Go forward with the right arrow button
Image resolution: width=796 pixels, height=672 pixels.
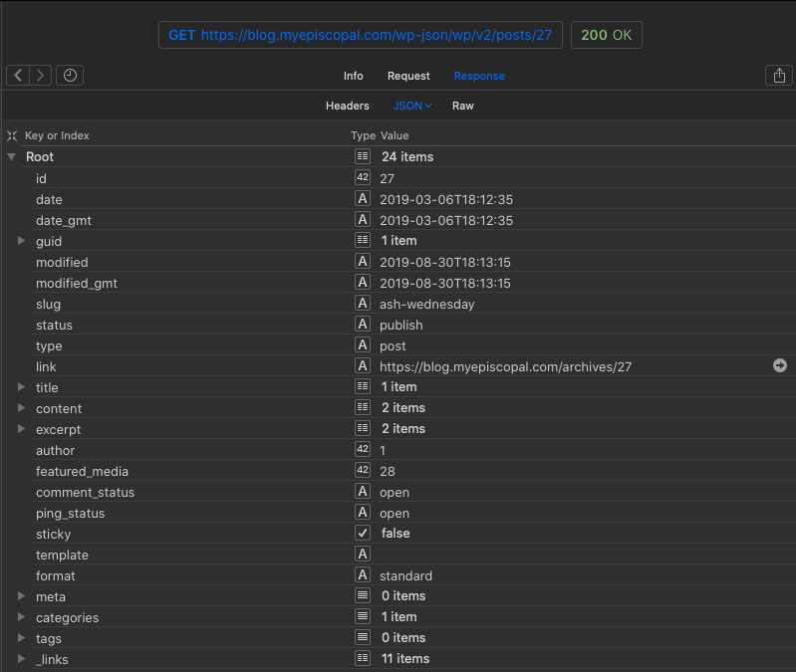[40, 76]
